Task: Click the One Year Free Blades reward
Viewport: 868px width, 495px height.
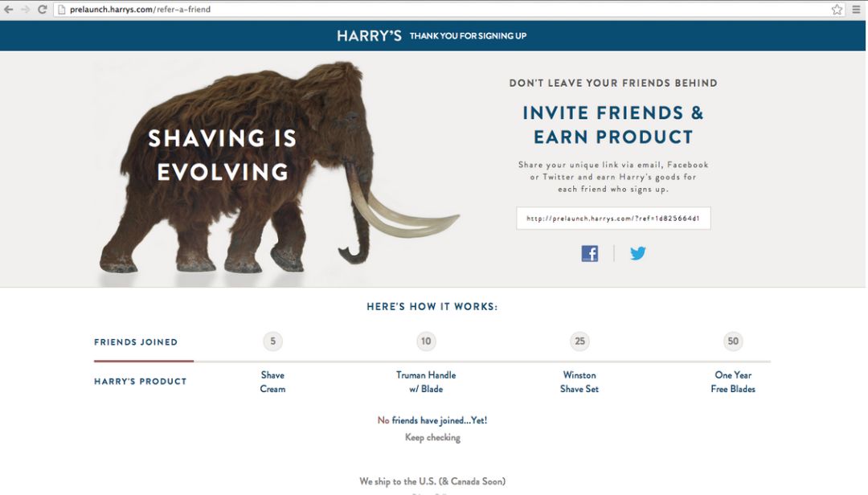Action: [x=733, y=382]
